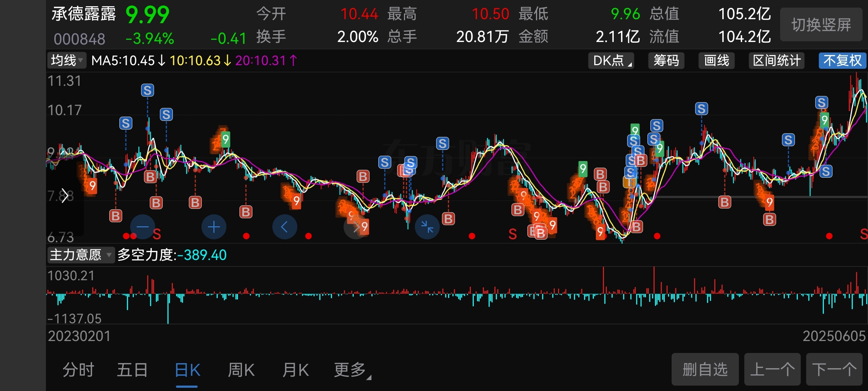Tap the 多空力度:-389.40 reading

[172, 255]
